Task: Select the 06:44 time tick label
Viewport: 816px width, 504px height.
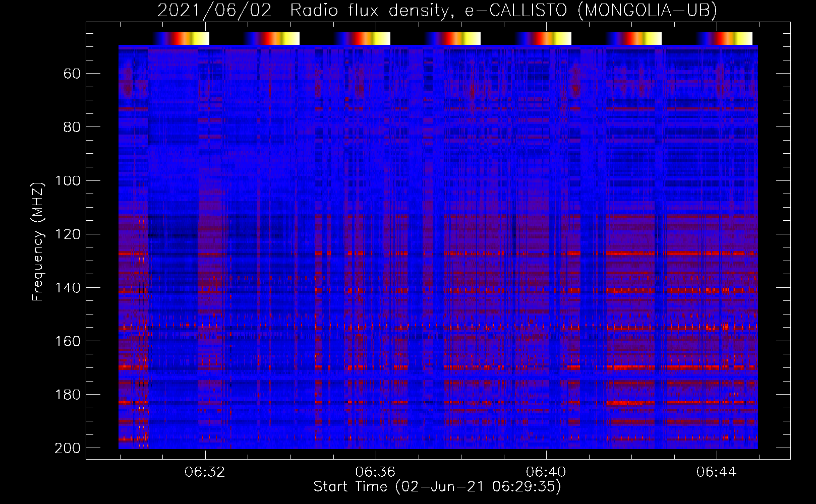Action: (717, 472)
